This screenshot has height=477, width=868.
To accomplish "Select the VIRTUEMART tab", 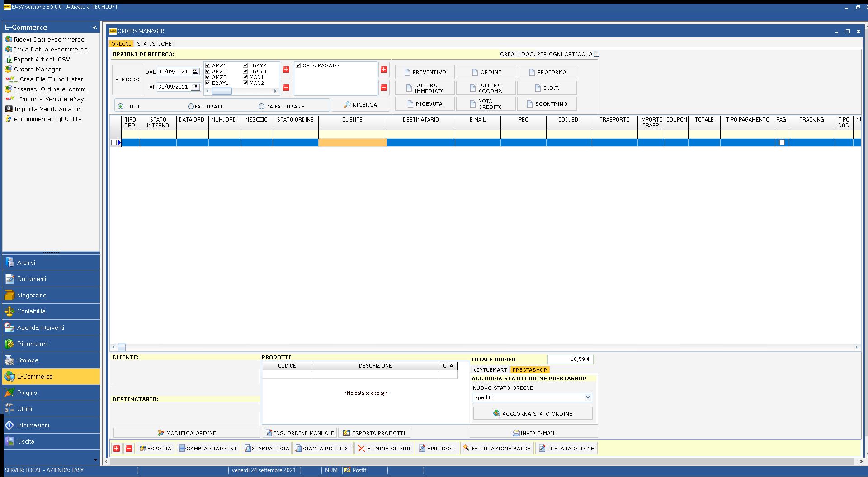I will click(x=491, y=370).
